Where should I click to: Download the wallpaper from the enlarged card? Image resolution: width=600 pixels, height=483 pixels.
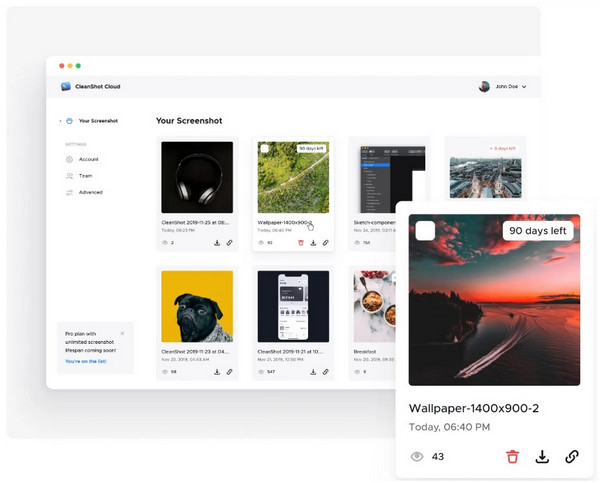pyautogui.click(x=542, y=457)
